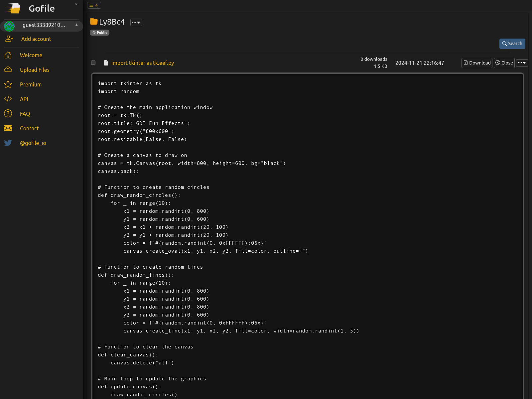
Task: Click the 'canvas.pack()' code line
Action: point(118,171)
